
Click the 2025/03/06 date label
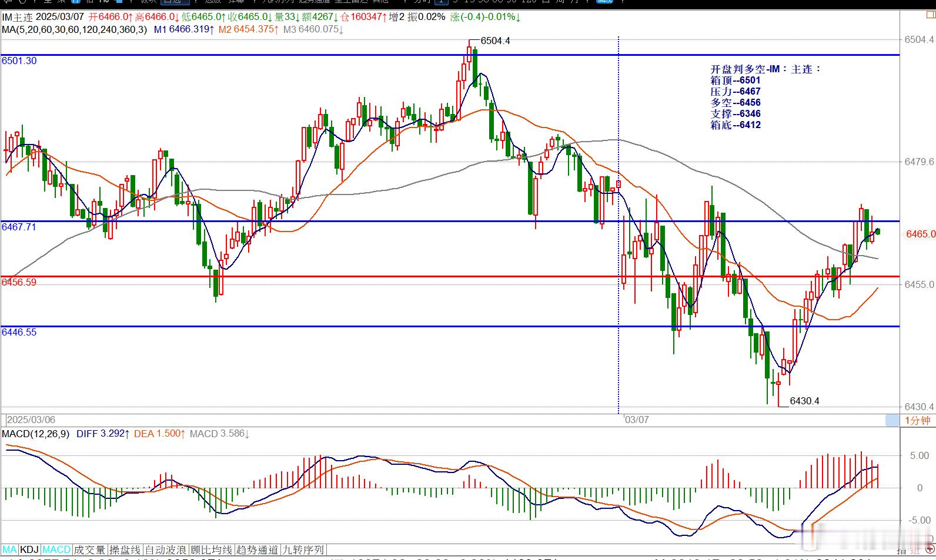pos(31,420)
